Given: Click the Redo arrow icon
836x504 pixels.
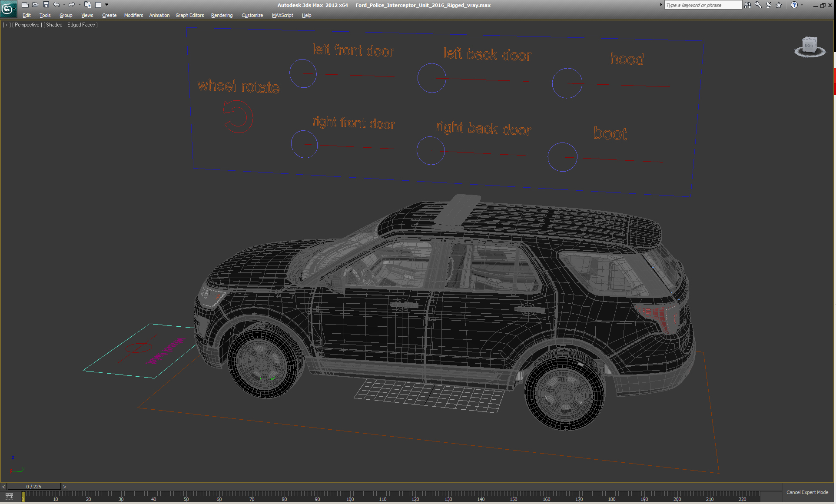Looking at the screenshot, I should (72, 5).
